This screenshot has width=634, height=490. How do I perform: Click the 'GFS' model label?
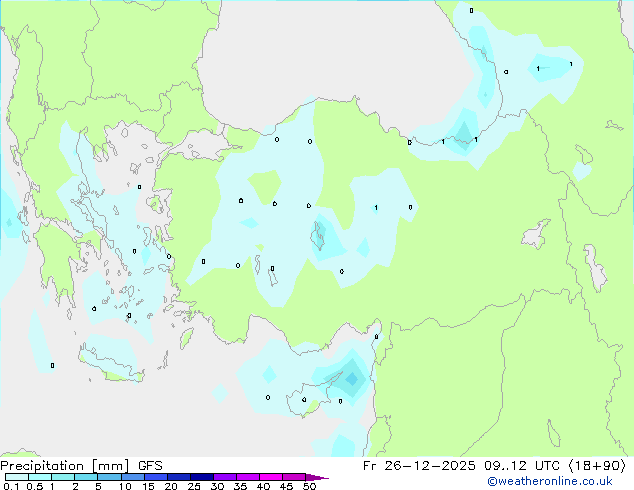(150, 466)
